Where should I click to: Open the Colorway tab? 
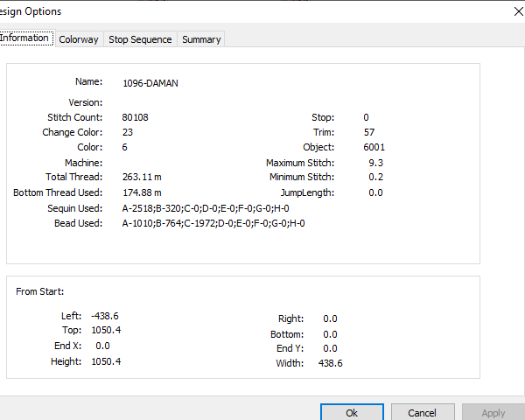click(79, 39)
